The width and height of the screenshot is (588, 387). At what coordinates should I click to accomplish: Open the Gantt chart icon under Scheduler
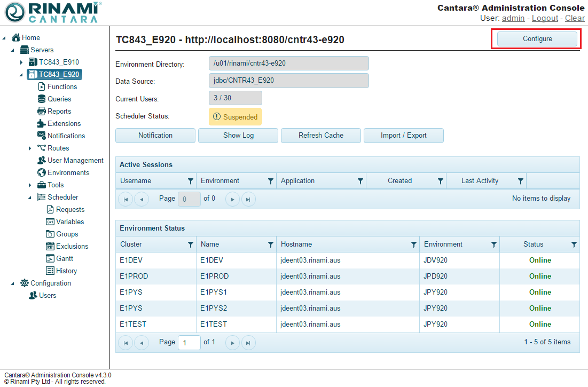click(50, 258)
